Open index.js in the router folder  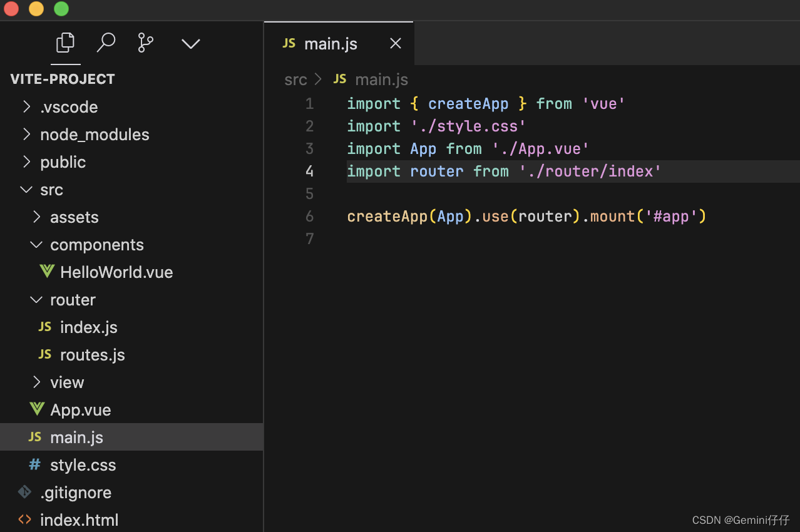click(89, 327)
